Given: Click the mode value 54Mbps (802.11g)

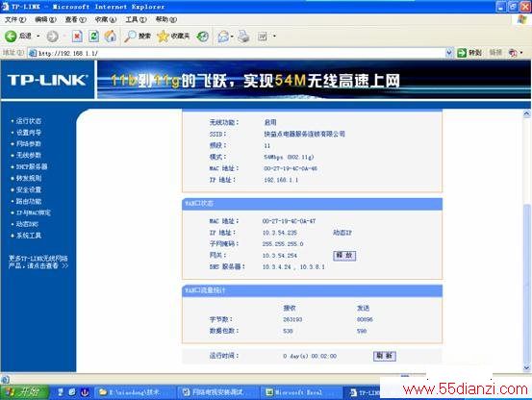Looking at the screenshot, I should (289, 157).
